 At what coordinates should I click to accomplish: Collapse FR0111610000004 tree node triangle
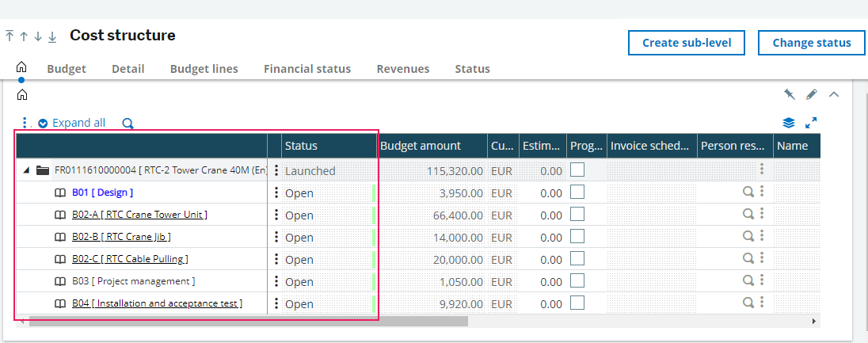click(x=25, y=170)
